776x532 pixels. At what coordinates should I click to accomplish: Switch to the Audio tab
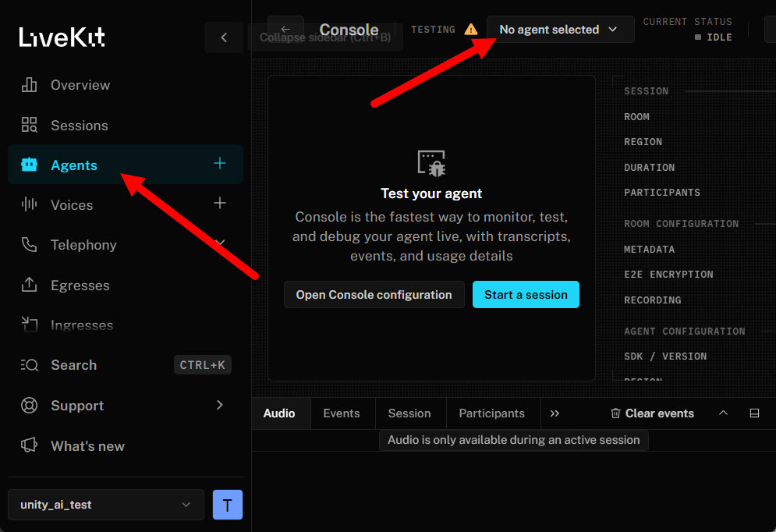pyautogui.click(x=279, y=413)
